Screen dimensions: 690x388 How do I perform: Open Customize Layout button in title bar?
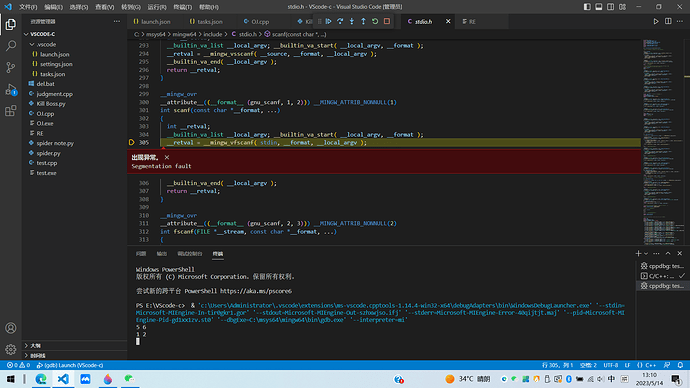(x=622, y=7)
